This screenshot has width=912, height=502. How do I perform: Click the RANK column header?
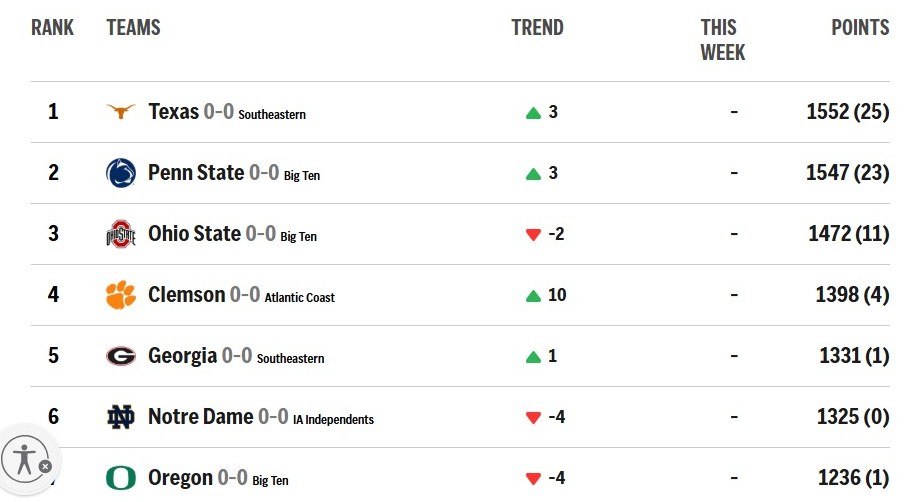[52, 27]
